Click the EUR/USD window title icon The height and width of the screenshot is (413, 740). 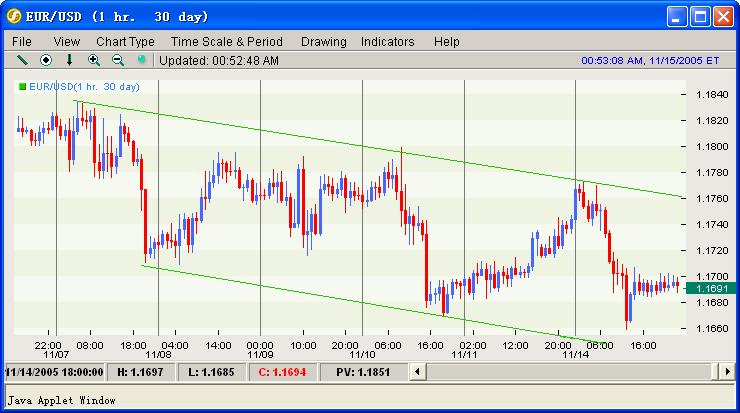pos(14,16)
